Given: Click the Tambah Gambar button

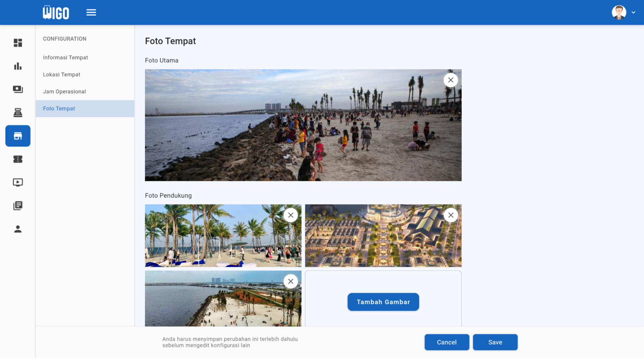Looking at the screenshot, I should pos(383,302).
